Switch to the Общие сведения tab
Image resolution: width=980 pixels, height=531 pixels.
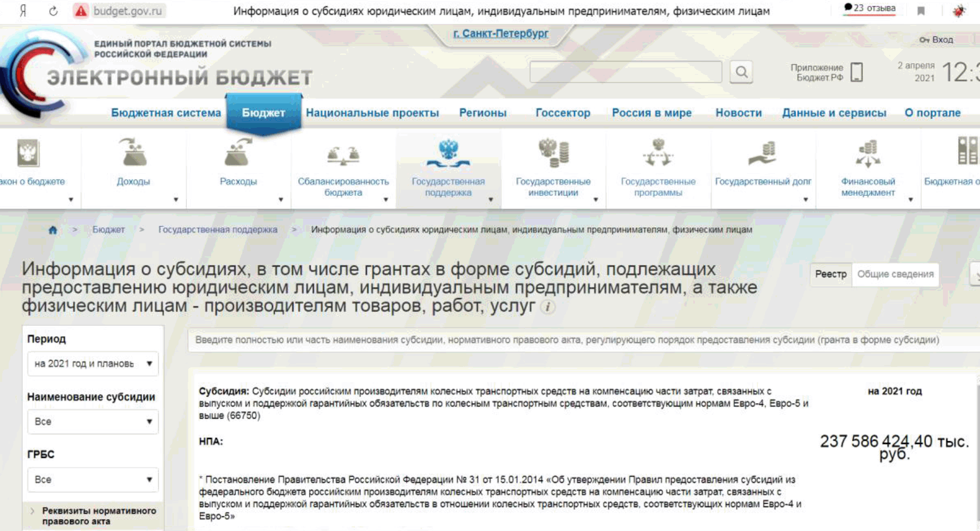tap(896, 274)
